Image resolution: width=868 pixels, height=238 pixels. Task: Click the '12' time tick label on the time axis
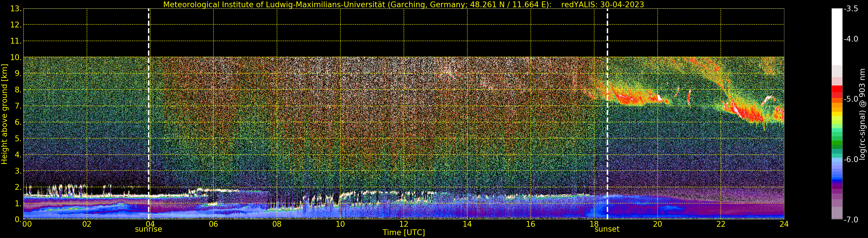tap(404, 224)
